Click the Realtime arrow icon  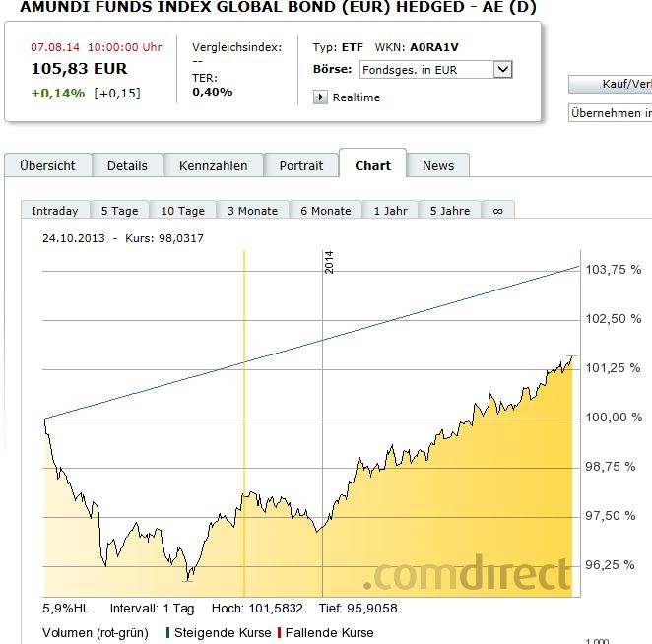point(320,97)
